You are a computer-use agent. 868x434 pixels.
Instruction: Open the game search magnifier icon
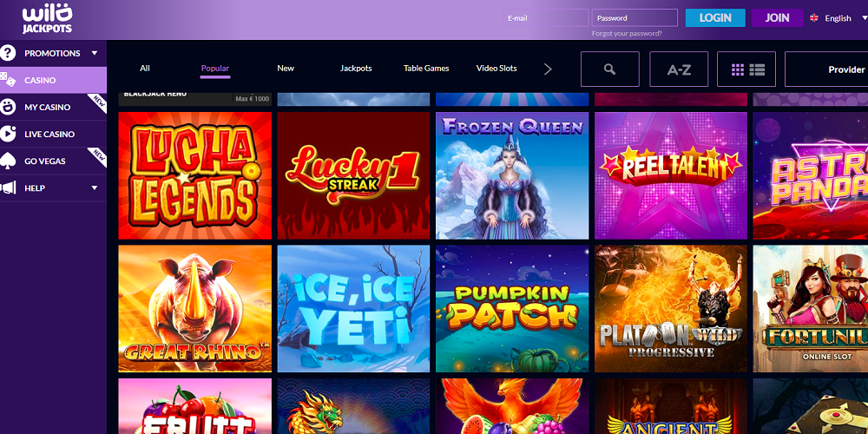tap(609, 69)
